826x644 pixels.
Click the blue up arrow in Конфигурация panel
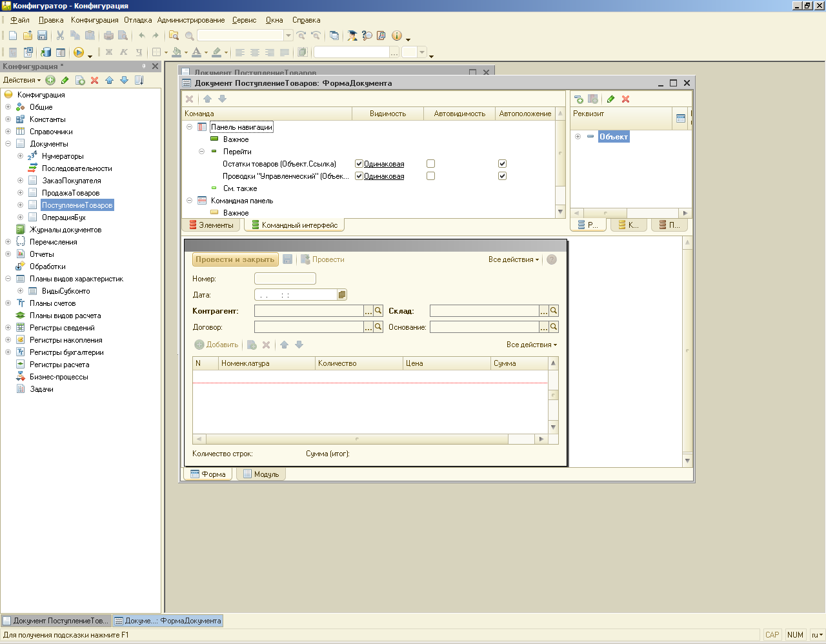109,80
